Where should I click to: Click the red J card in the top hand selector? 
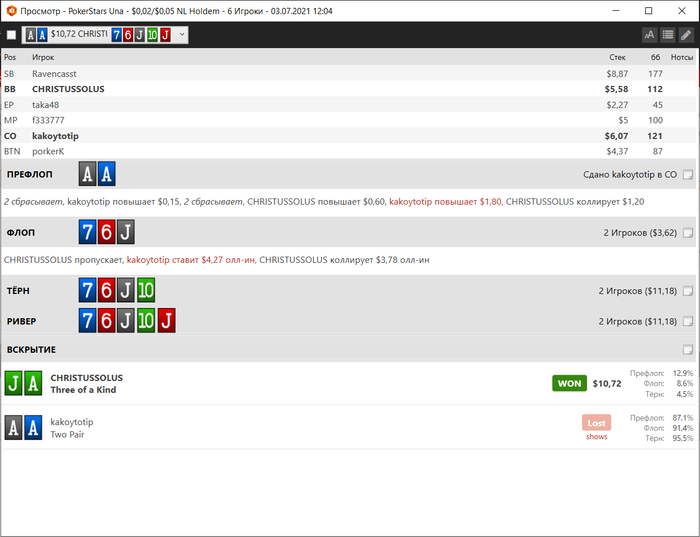tap(166, 35)
